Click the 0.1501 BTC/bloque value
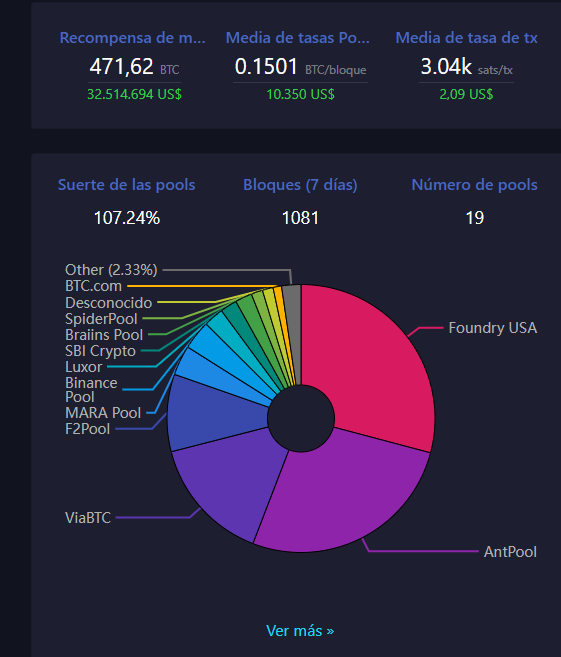The width and height of the screenshot is (561, 657). click(300, 67)
